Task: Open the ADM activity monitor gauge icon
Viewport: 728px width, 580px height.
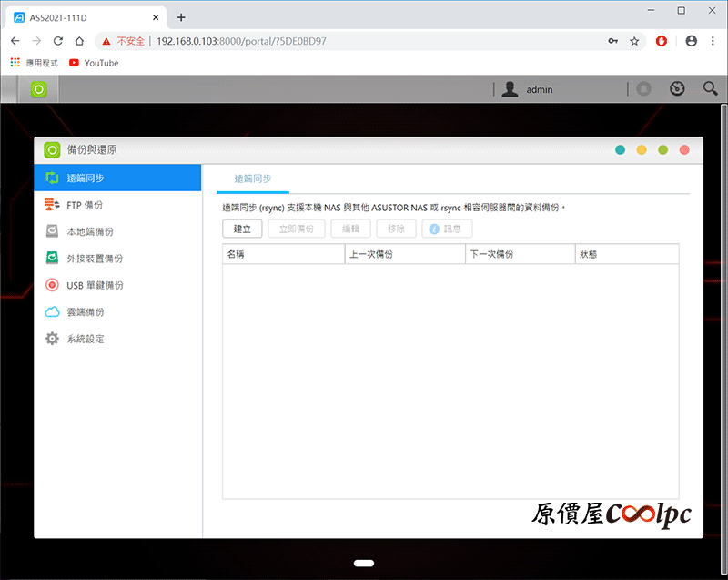Action: (677, 88)
